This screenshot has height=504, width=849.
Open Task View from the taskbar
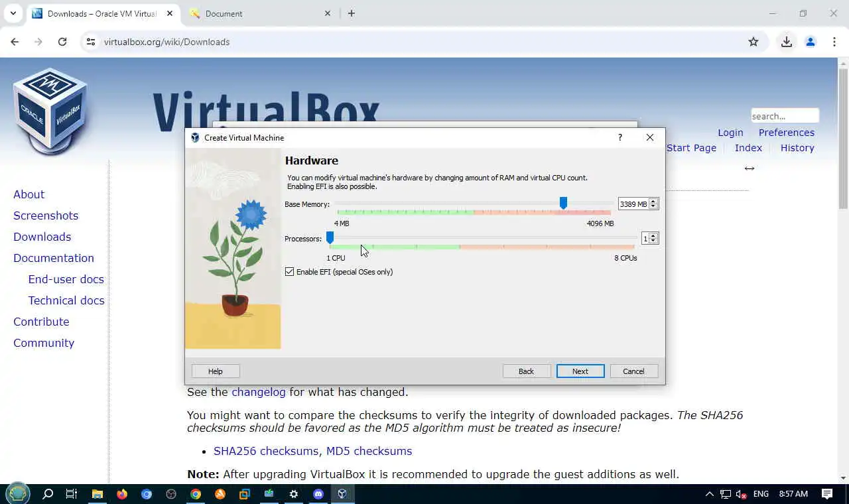coord(72,493)
